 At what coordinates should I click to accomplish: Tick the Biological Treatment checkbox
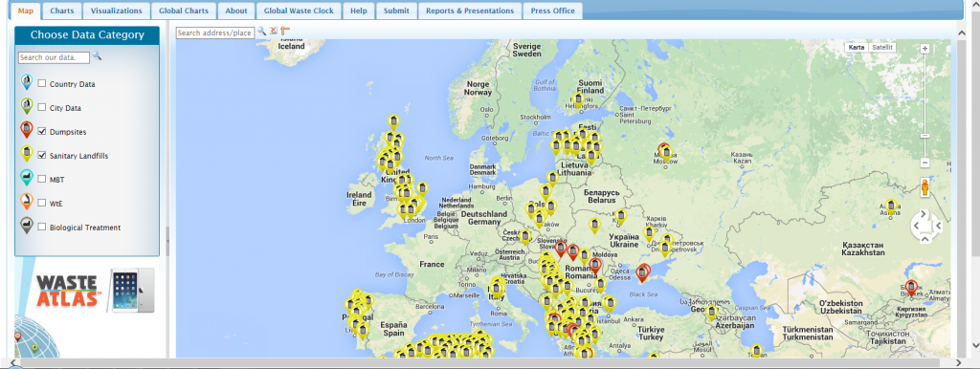point(42,227)
